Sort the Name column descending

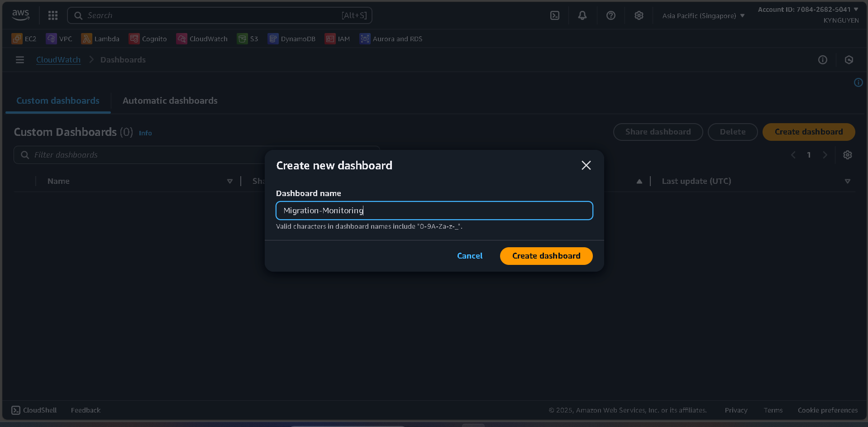click(230, 181)
